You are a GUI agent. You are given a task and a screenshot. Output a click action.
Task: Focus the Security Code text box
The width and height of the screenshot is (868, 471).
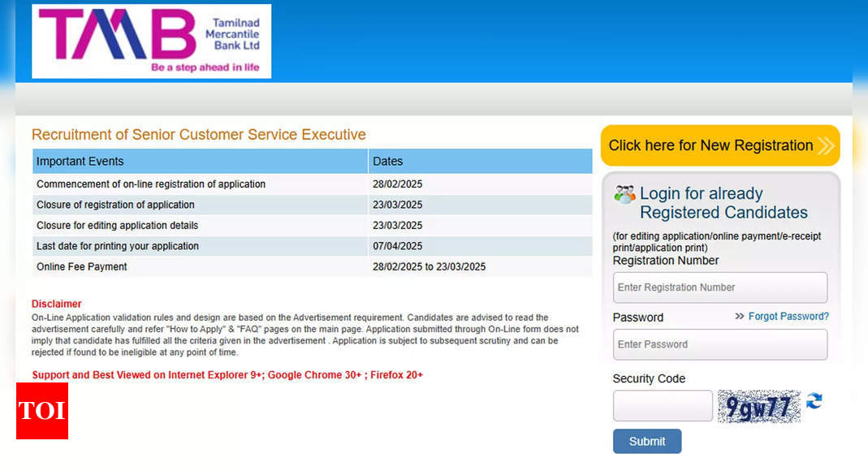(x=663, y=406)
